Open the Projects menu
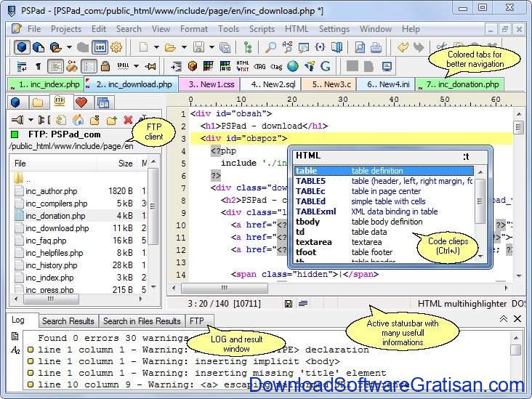This screenshot has width=532, height=399. pos(66,29)
